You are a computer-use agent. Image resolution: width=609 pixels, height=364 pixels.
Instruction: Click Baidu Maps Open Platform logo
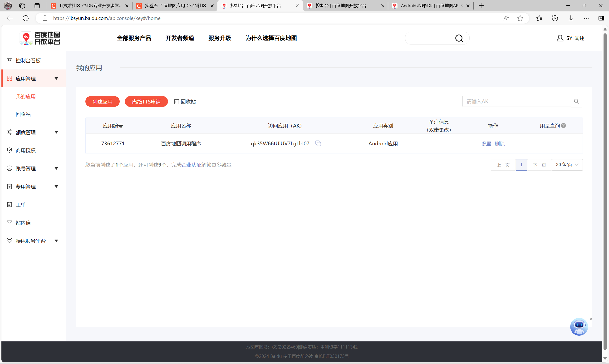[x=40, y=38]
